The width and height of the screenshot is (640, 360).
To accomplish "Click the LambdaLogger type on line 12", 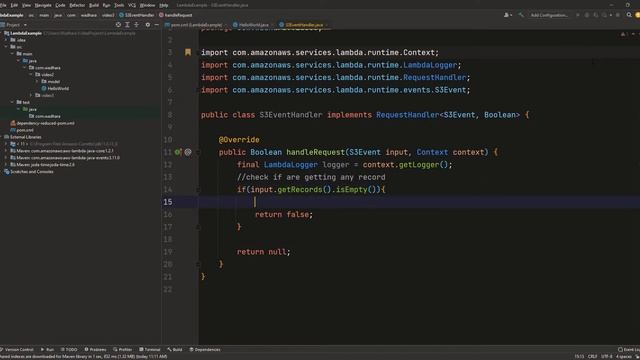I will (291, 165).
